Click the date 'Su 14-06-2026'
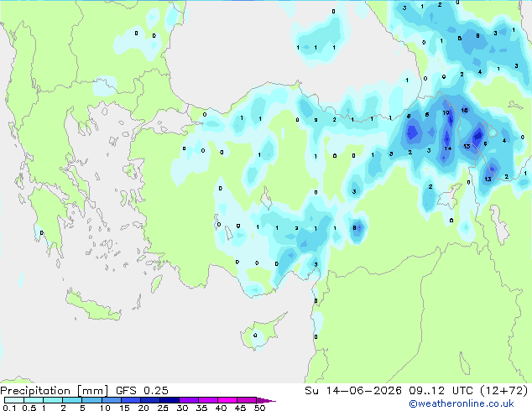532x411 pixels. [x=353, y=391]
